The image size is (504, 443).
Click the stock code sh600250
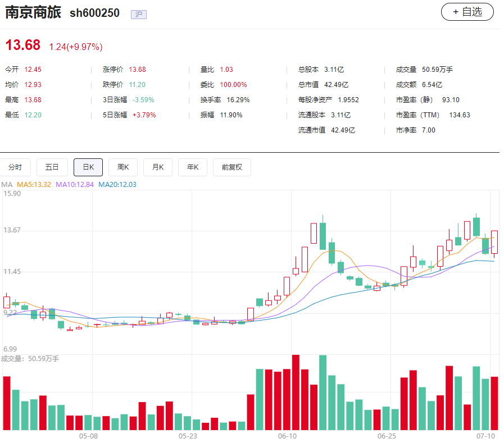click(94, 13)
